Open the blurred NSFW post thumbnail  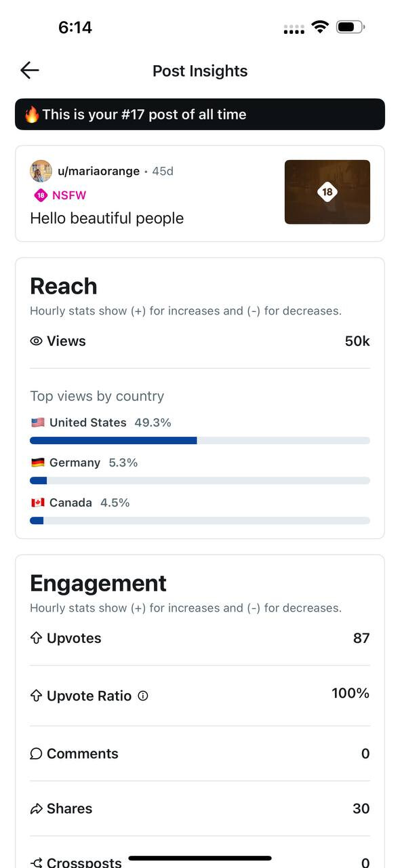pos(327,192)
